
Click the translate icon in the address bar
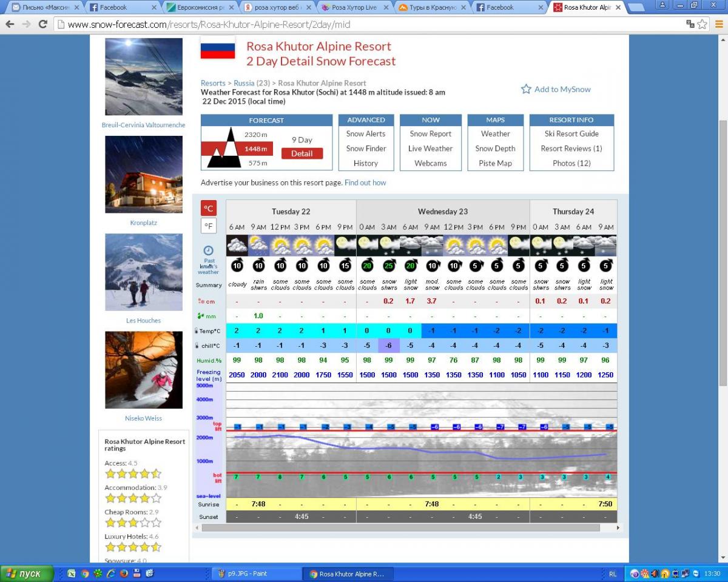[x=690, y=24]
